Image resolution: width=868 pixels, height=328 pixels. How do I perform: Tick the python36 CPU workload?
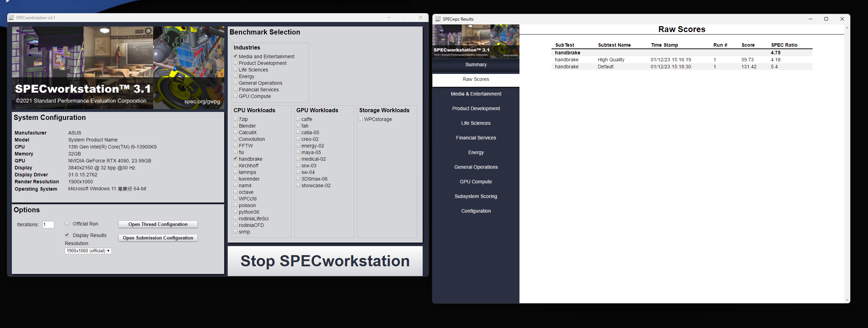[235, 212]
